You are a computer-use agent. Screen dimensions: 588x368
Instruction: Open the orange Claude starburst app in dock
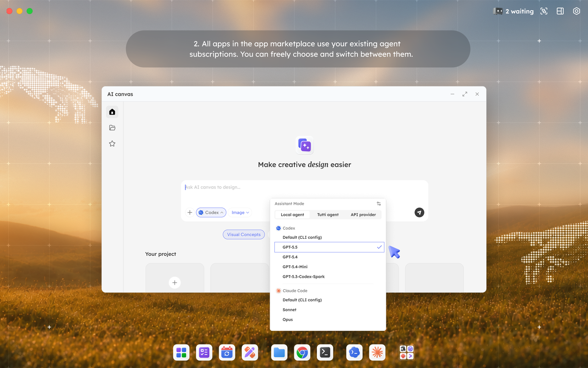378,353
